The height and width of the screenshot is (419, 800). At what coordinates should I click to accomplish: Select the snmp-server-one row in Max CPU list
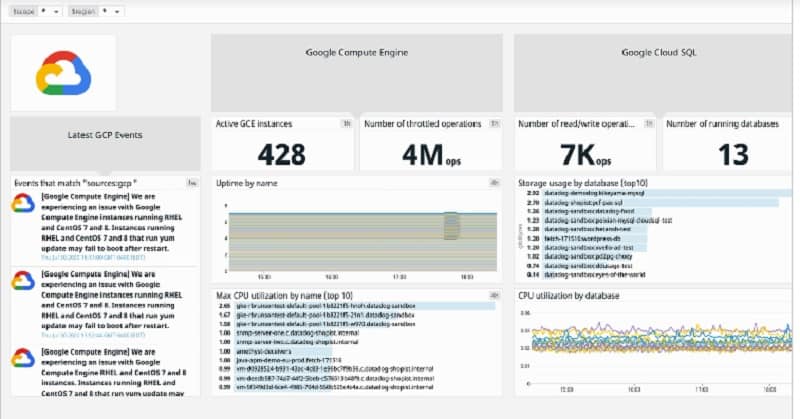point(357,333)
